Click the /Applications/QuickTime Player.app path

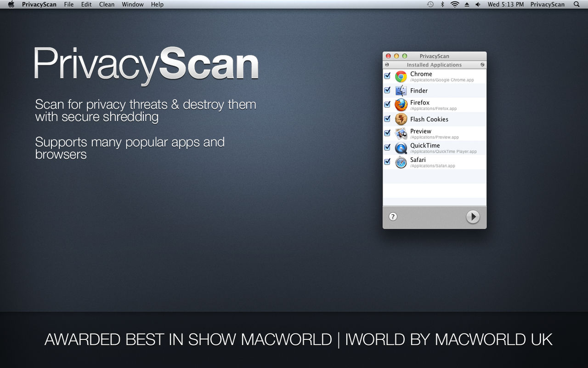click(x=443, y=151)
